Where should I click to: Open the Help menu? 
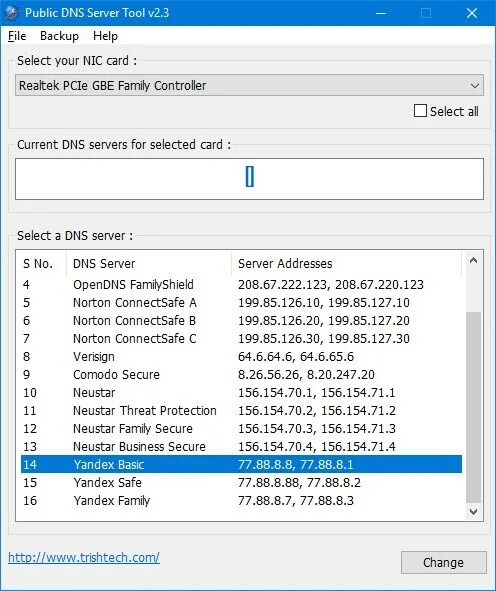point(105,36)
